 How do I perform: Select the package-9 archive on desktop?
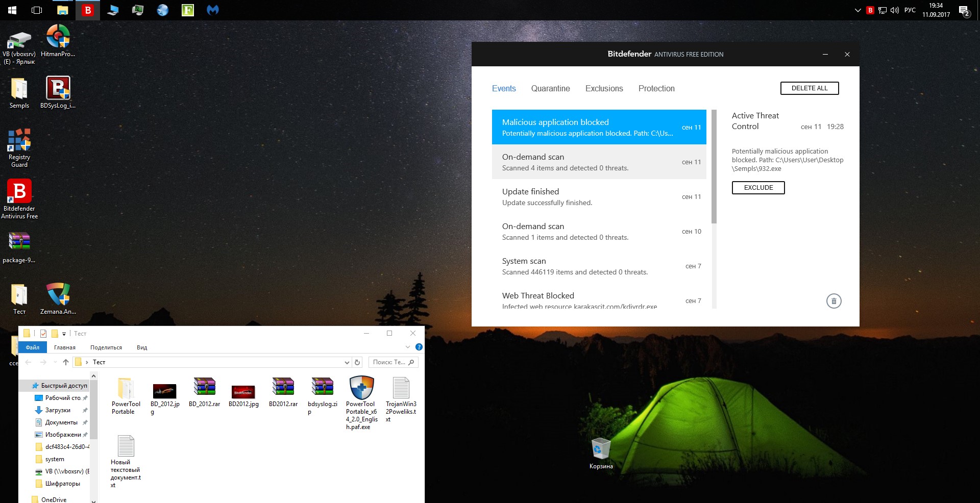(19, 248)
